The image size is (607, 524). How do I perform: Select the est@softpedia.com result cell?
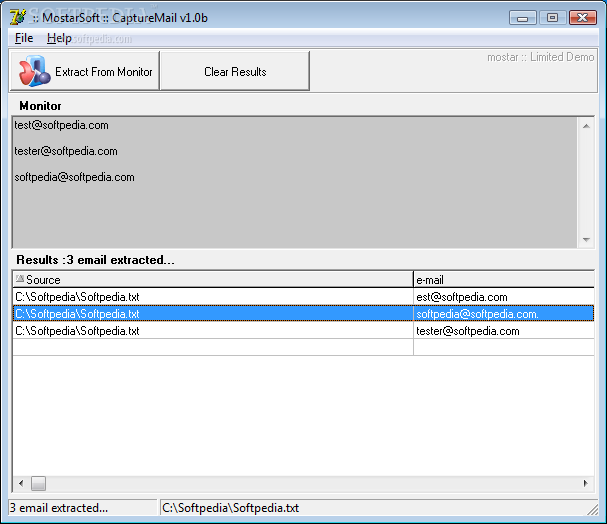[504, 297]
